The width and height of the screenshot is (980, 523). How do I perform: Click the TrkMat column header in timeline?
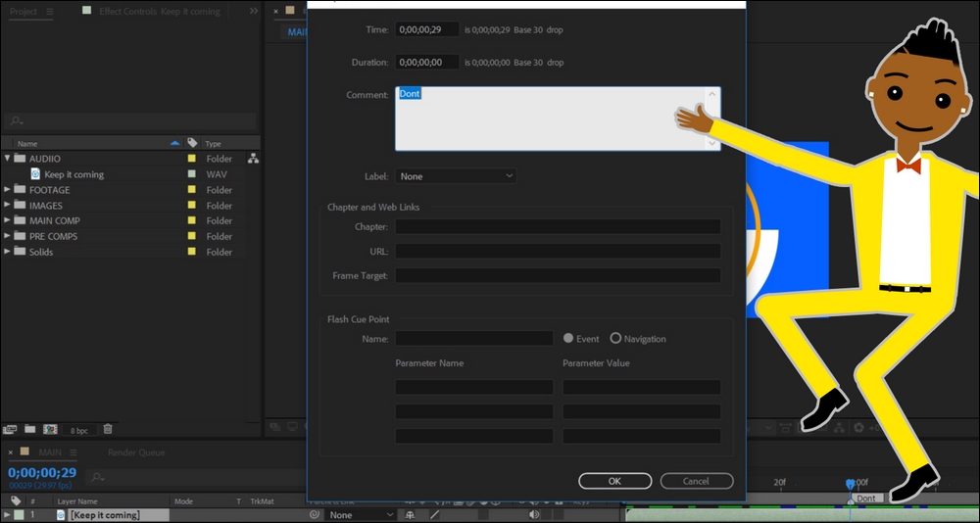coord(262,501)
